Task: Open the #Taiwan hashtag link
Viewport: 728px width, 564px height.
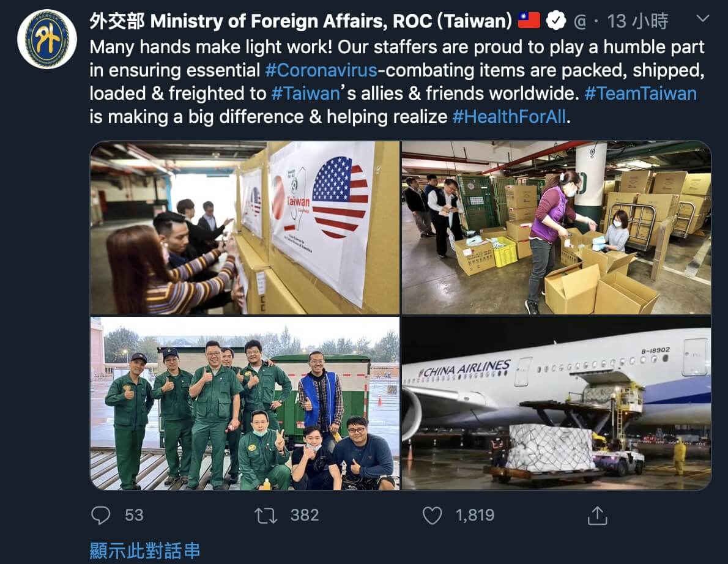Action: pos(305,94)
